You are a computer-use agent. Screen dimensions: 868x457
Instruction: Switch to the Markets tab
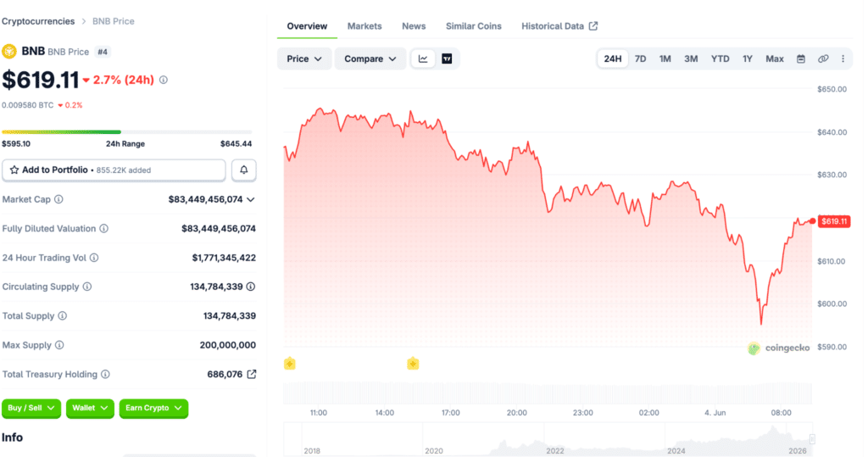pos(364,26)
